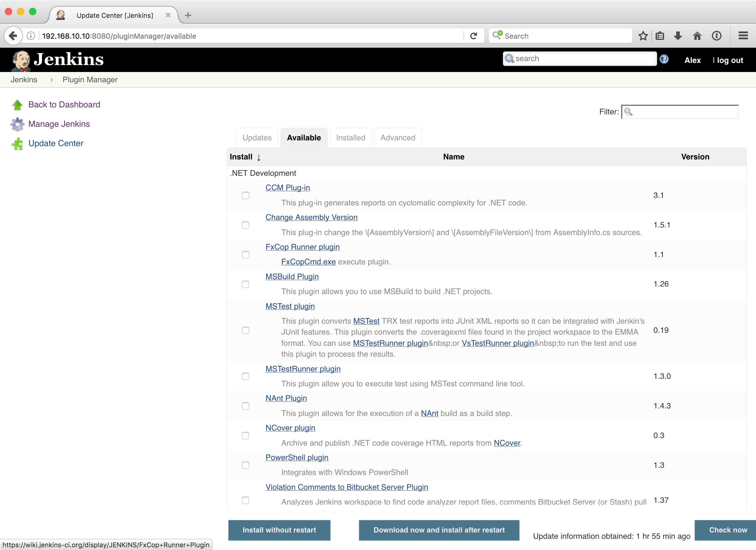Click the Plugin Manager breadcrumb
This screenshot has height=550, width=756.
pyautogui.click(x=90, y=80)
